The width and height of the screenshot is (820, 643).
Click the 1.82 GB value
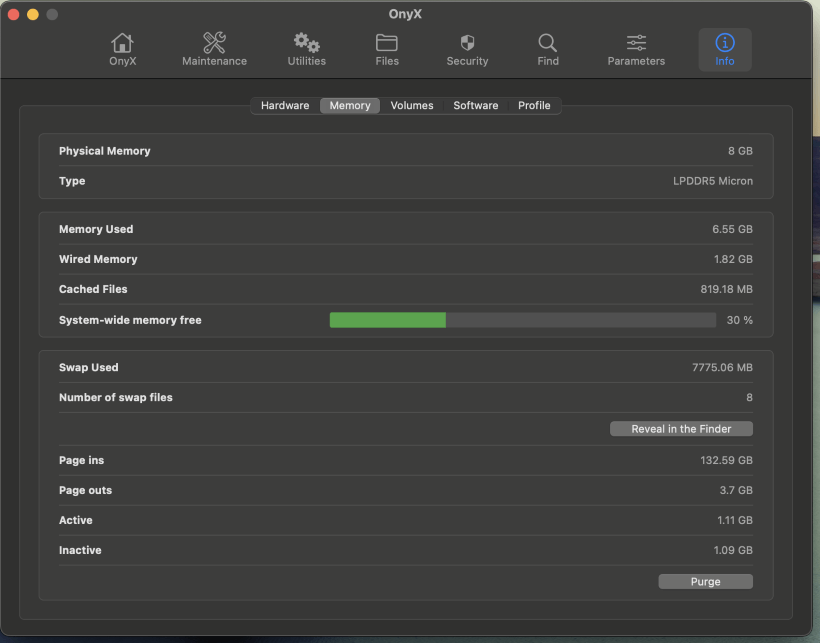click(x=733, y=259)
